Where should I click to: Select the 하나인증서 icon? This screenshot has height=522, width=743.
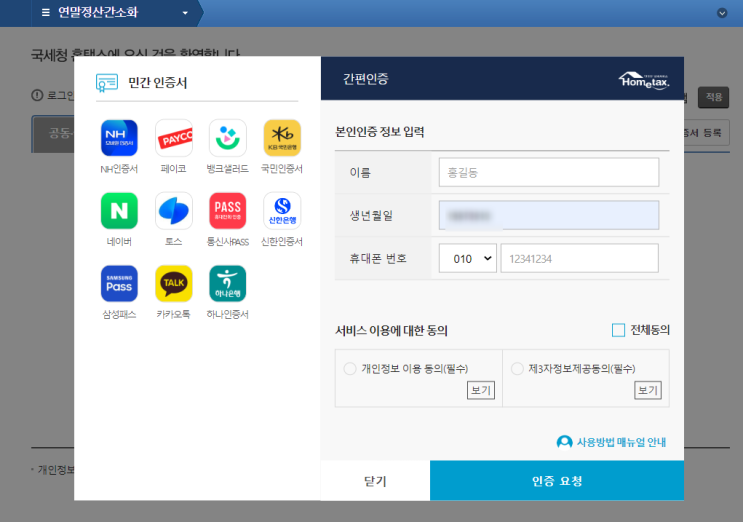coord(228,284)
